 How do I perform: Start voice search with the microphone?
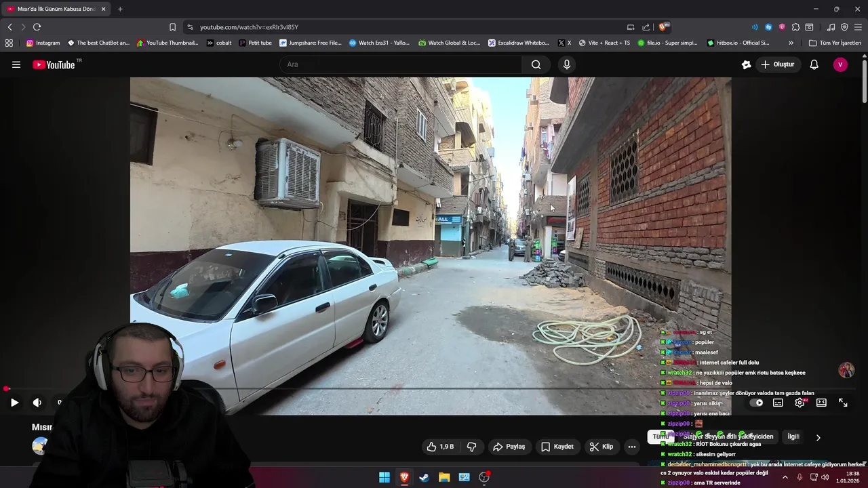point(567,64)
